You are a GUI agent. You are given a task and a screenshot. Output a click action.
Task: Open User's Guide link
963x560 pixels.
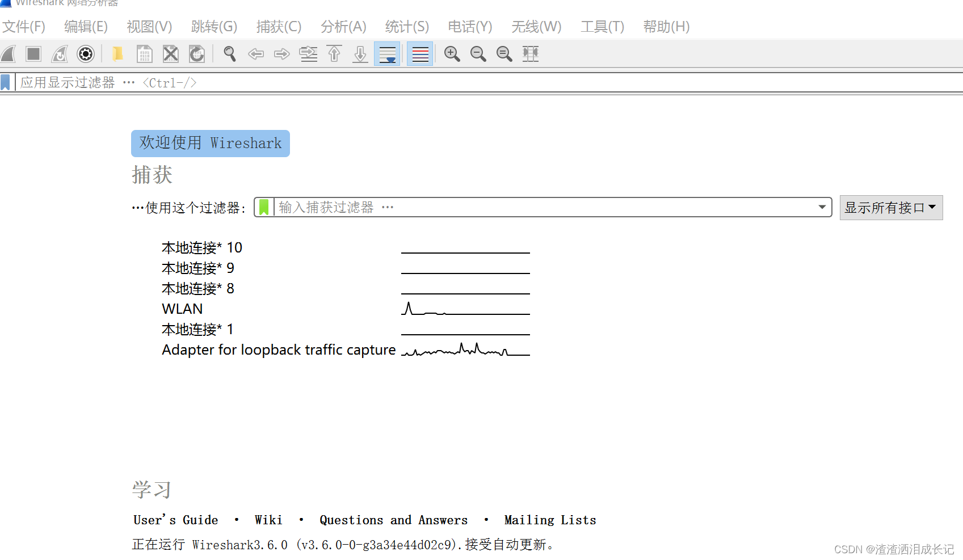(x=176, y=520)
